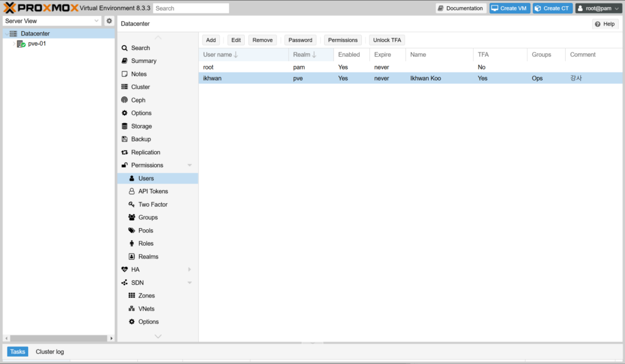625x364 pixels.
Task: Select the API Tokens user icon
Action: (x=132, y=191)
